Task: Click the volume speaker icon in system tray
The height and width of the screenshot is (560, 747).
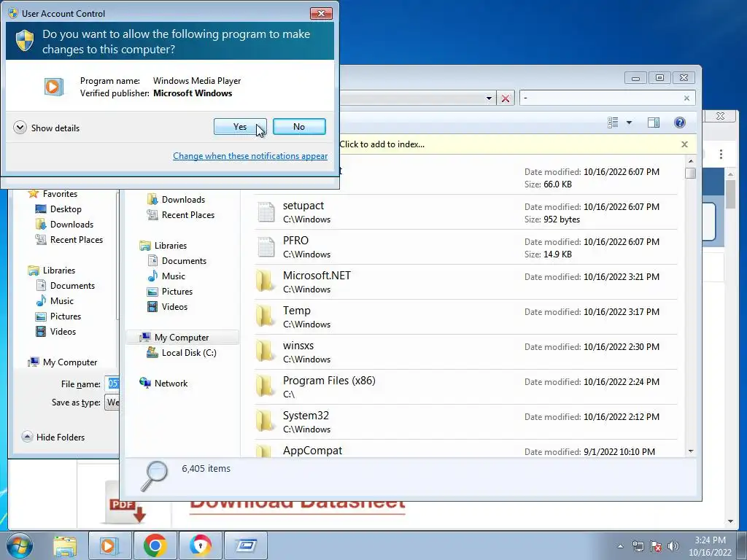Action: tap(673, 546)
